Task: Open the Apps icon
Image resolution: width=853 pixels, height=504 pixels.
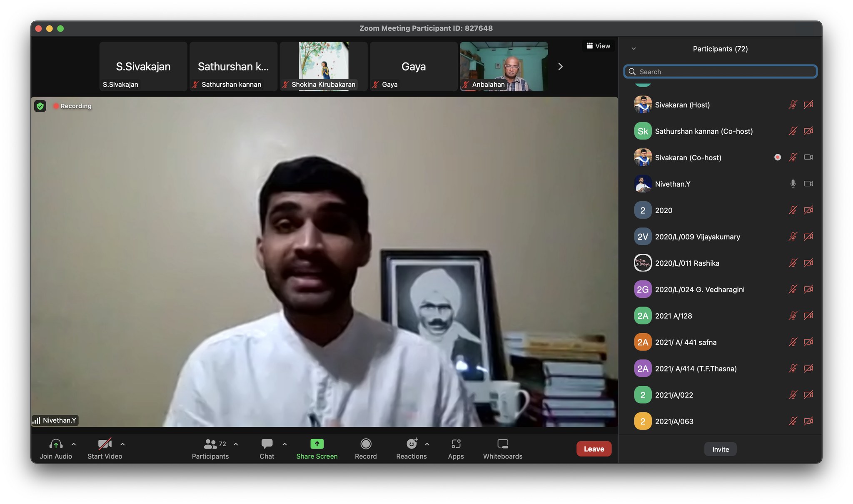Action: 456,444
